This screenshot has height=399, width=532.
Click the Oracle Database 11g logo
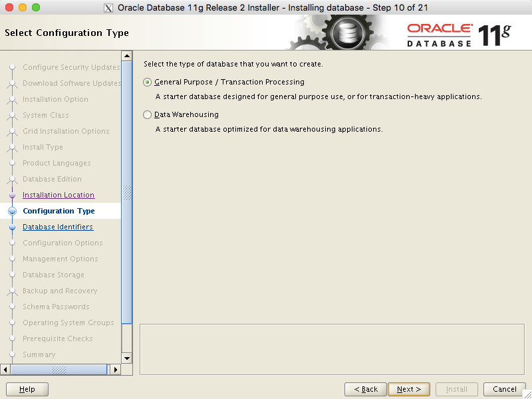point(456,32)
